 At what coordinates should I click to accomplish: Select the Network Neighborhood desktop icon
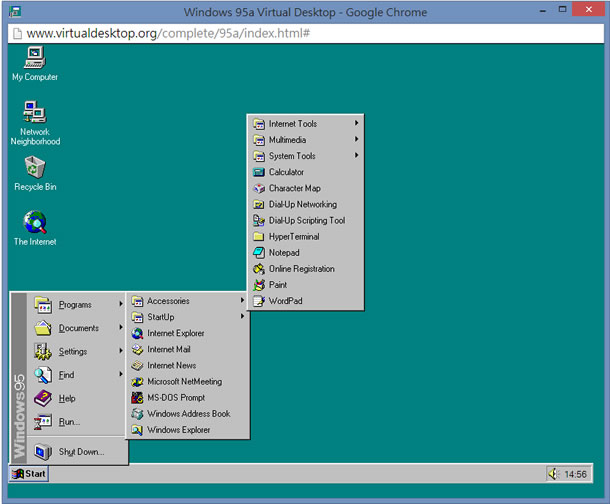35,123
